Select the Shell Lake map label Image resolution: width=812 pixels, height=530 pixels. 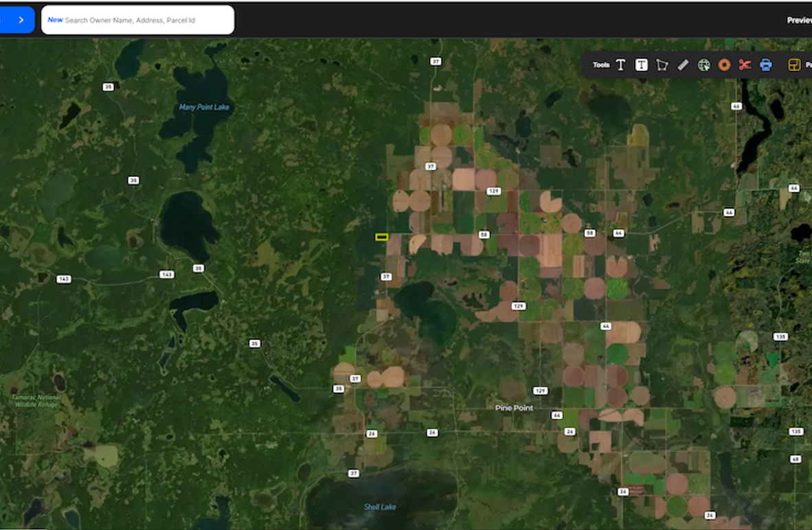[x=380, y=507]
